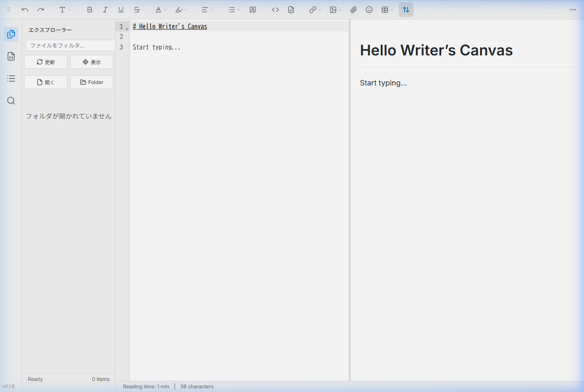Click the "38 characters" status entry
584x392 pixels.
(x=197, y=386)
